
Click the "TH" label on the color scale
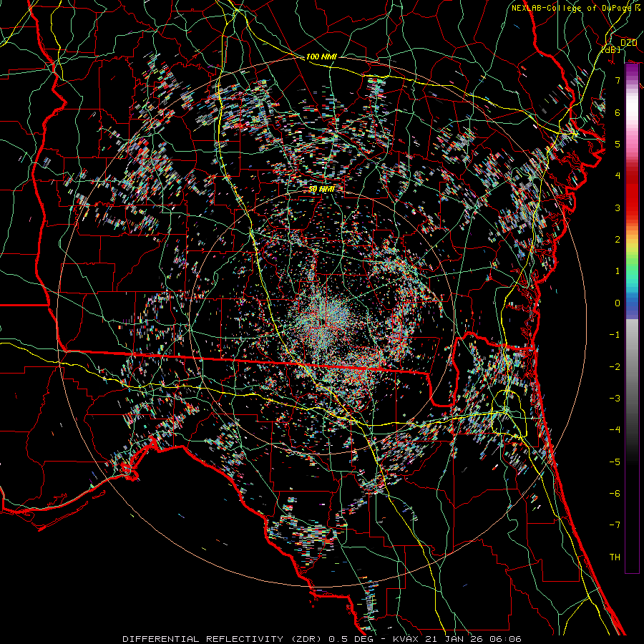coord(615,557)
